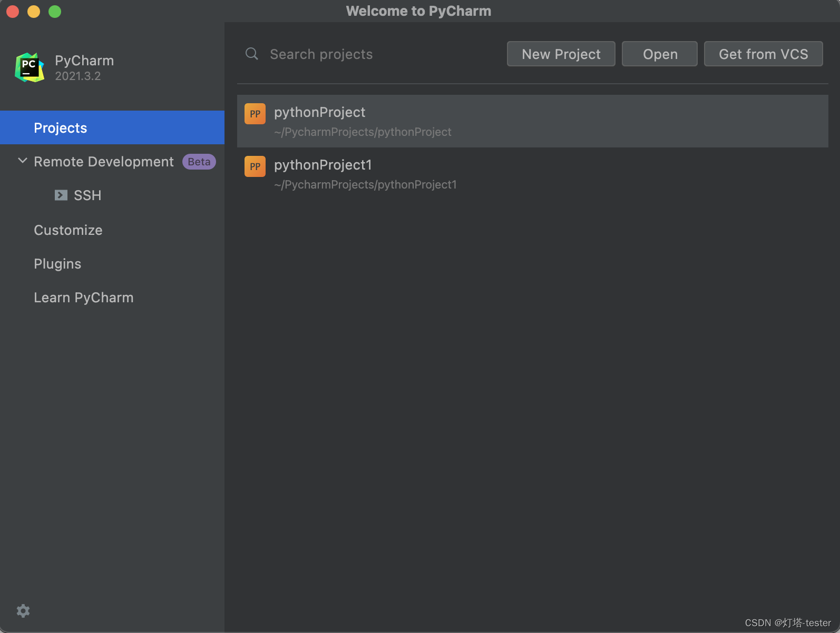Click the orange PP icon of pythonProject1

255,166
